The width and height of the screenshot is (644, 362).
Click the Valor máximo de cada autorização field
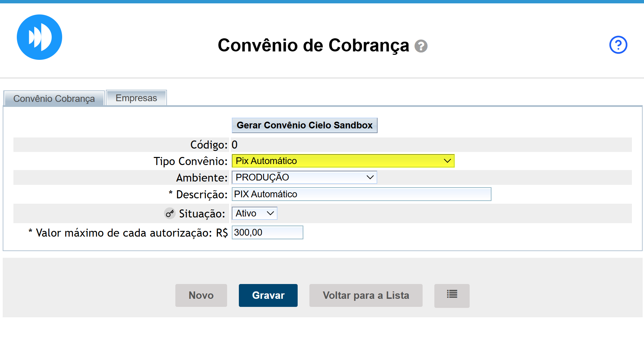pos(267,233)
